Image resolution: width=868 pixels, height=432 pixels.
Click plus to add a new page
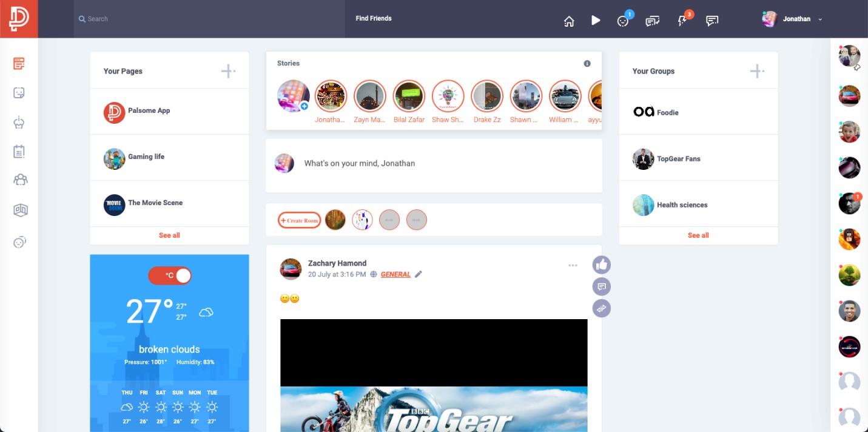click(x=228, y=72)
